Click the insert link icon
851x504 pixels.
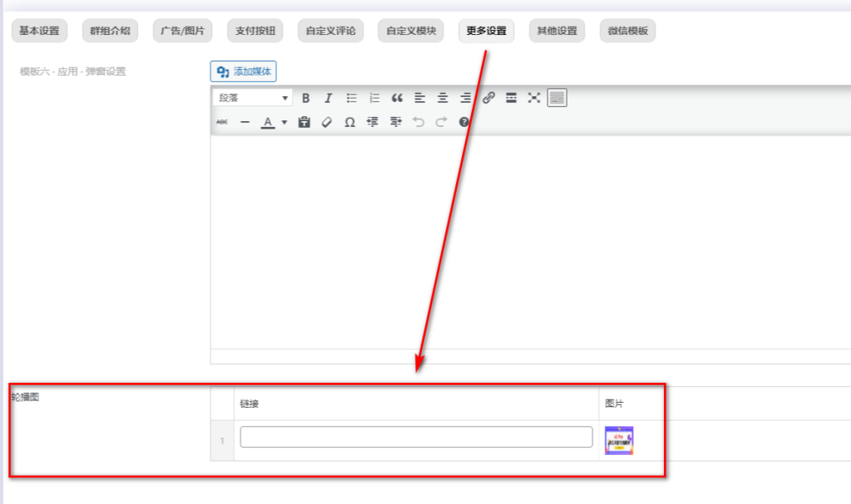[489, 98]
